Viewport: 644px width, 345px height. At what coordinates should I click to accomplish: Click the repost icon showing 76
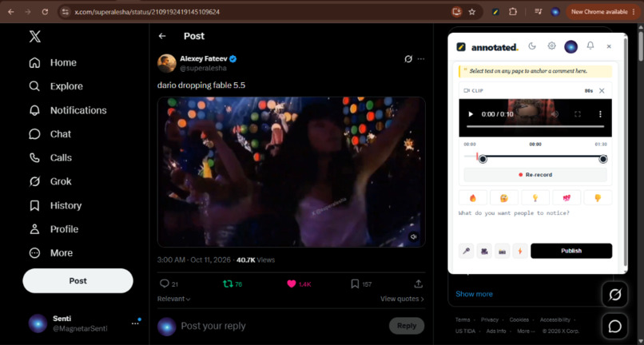point(227,284)
